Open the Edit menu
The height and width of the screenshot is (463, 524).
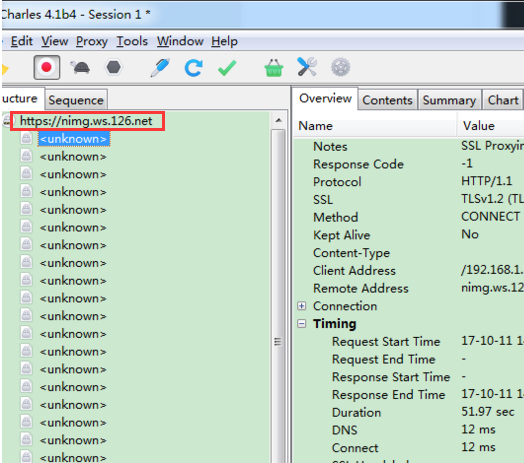pos(22,41)
